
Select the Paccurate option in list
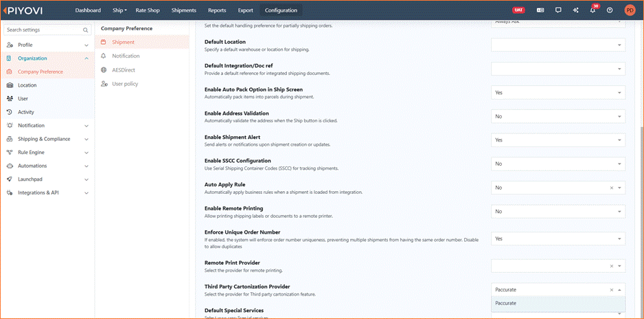(558, 303)
